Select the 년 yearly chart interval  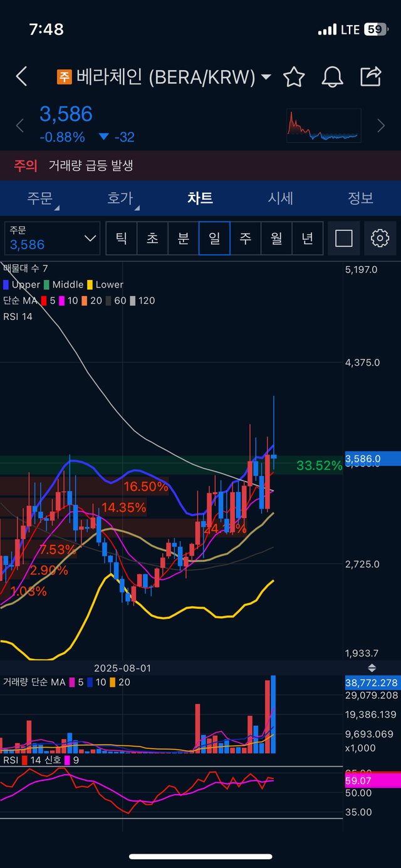307,238
